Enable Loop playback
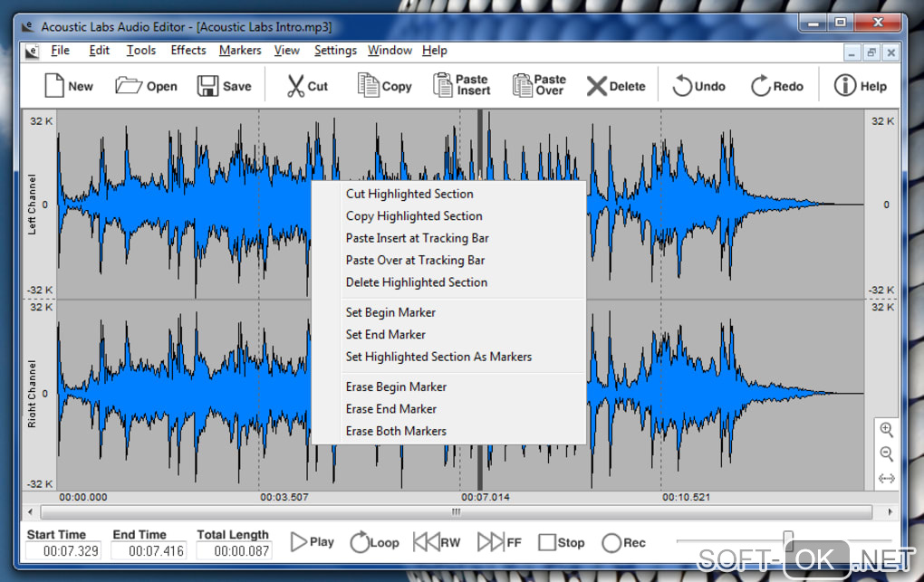This screenshot has height=582, width=924. (374, 542)
